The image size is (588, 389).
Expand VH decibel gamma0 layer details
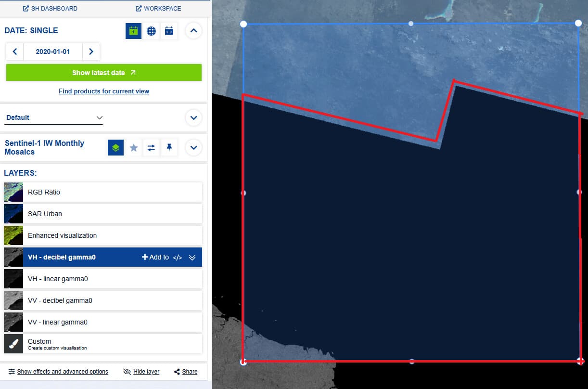(192, 258)
